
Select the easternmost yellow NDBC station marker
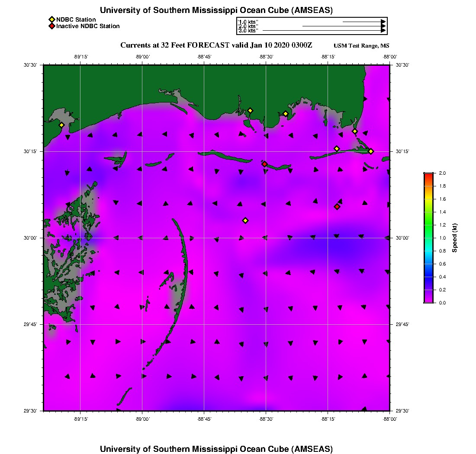371,151
